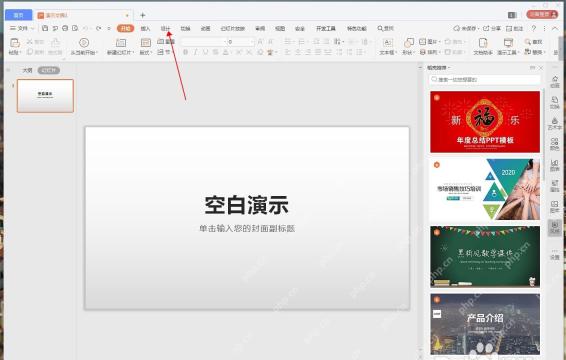Click the Redo arrow icon
Viewport: 566px width, 360px height.
(x=98, y=28)
